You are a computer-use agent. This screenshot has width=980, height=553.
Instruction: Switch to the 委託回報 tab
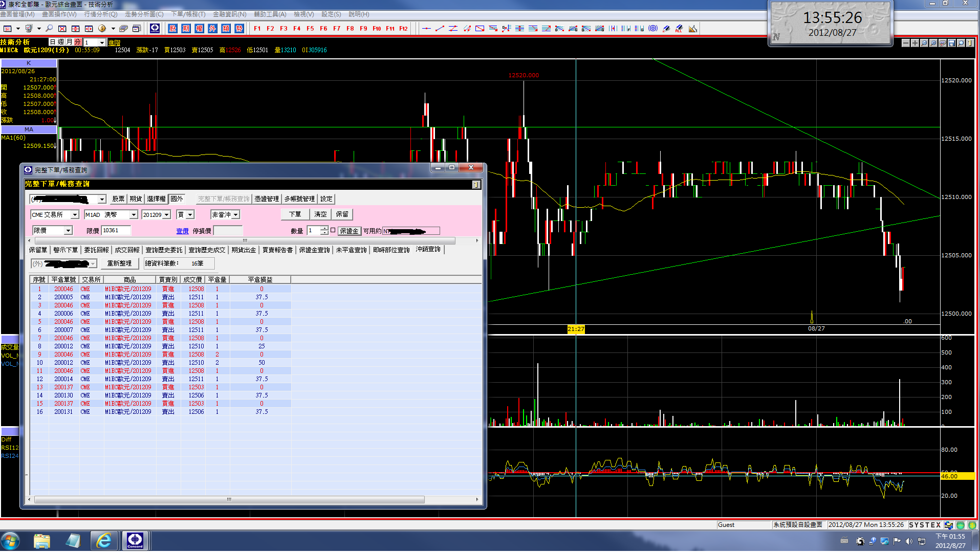click(x=96, y=250)
